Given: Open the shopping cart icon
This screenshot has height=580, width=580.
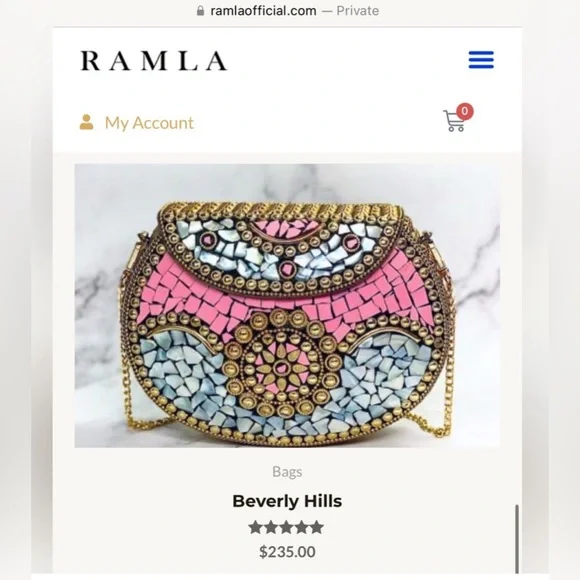Looking at the screenshot, I should 454,121.
